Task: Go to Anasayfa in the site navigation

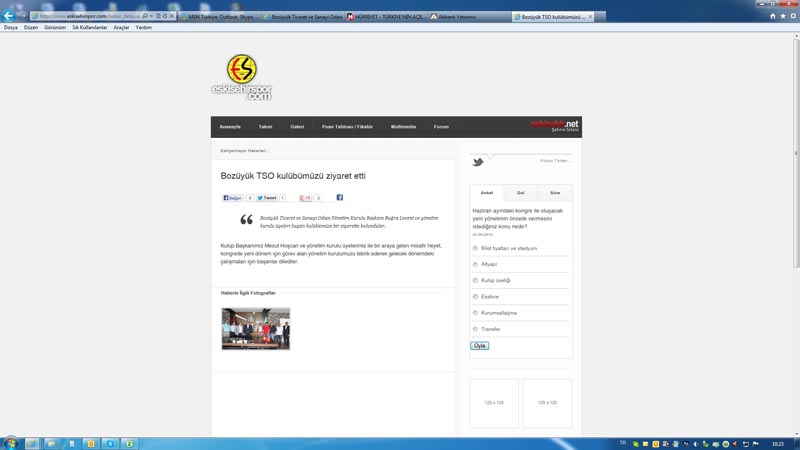Action: [x=230, y=127]
